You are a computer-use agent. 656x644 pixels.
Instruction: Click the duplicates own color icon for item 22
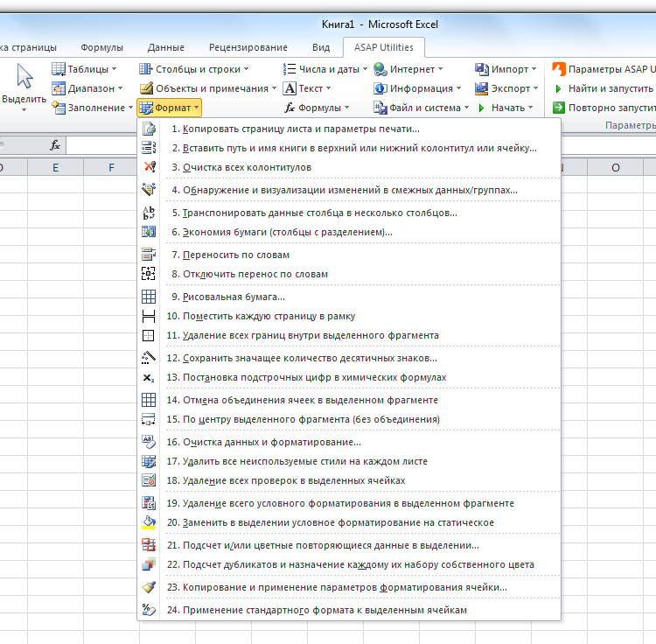click(x=149, y=564)
